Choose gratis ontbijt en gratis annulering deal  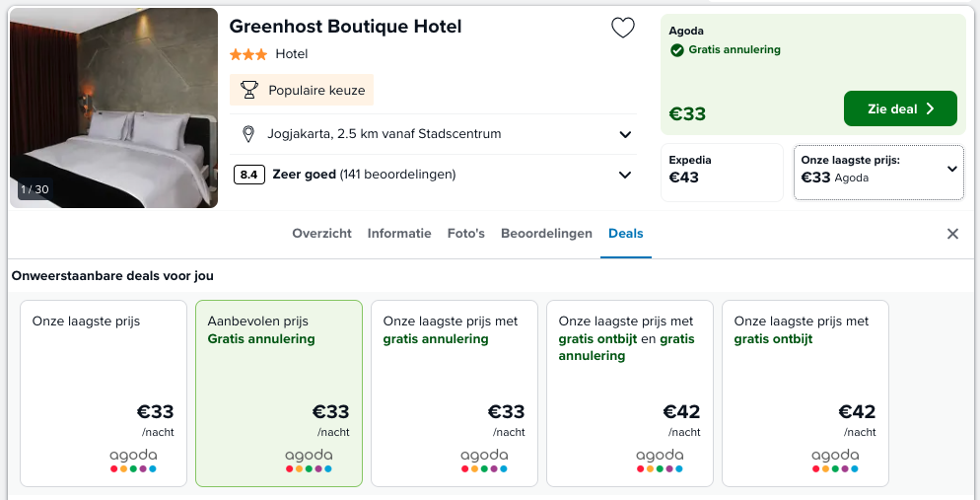(630, 393)
